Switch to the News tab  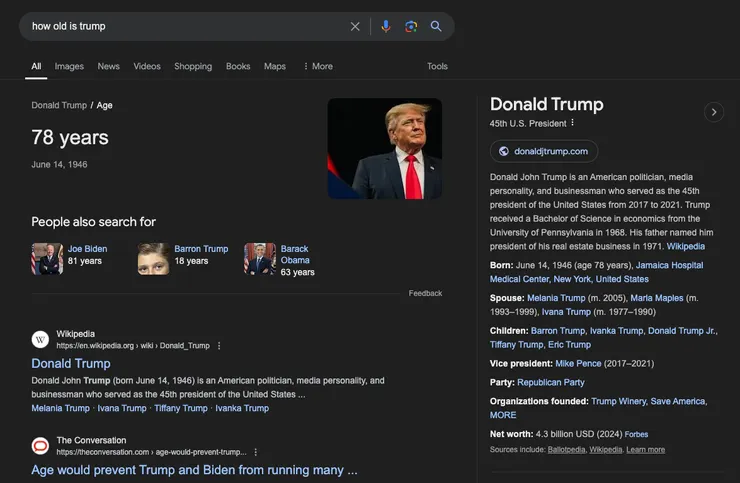point(109,67)
